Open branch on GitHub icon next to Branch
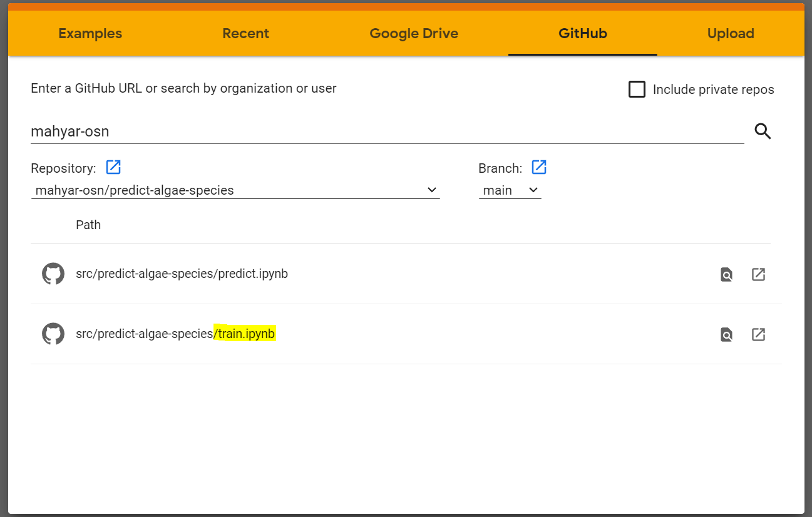Image resolution: width=812 pixels, height=517 pixels. pyautogui.click(x=539, y=167)
